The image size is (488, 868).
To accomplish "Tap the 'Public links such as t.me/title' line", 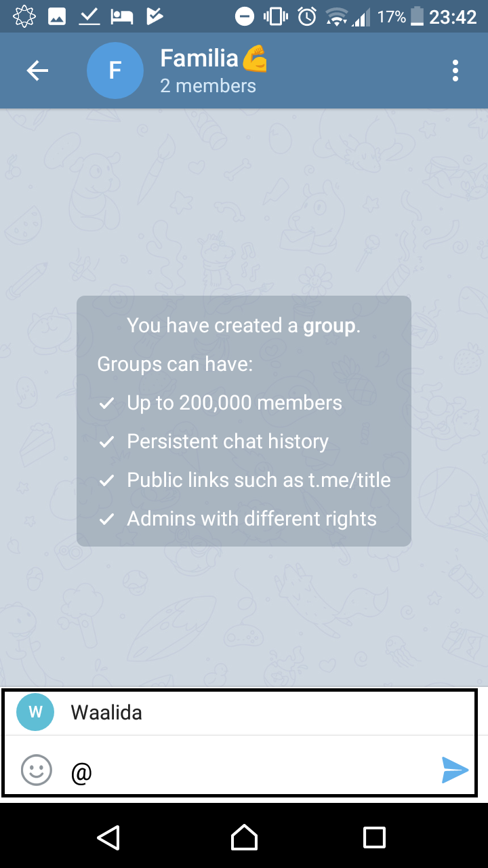I will tap(259, 480).
